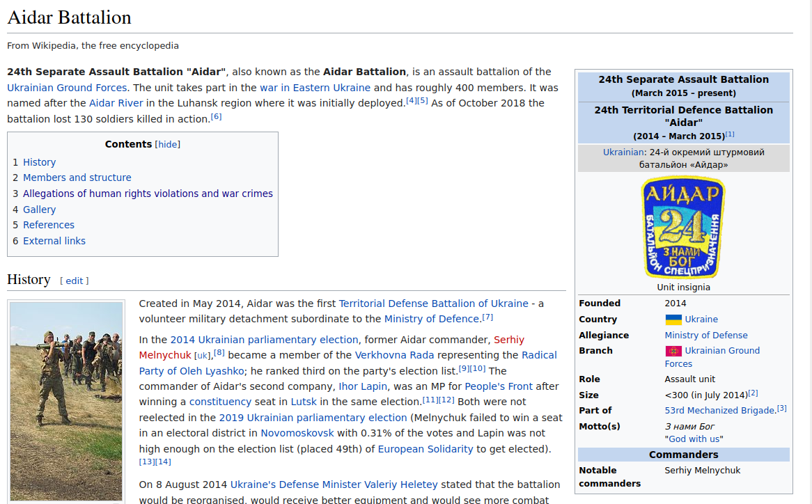Image resolution: width=812 pixels, height=504 pixels.
Task: Click the Ukrainian Ground Forces flag icon
Action: [673, 351]
